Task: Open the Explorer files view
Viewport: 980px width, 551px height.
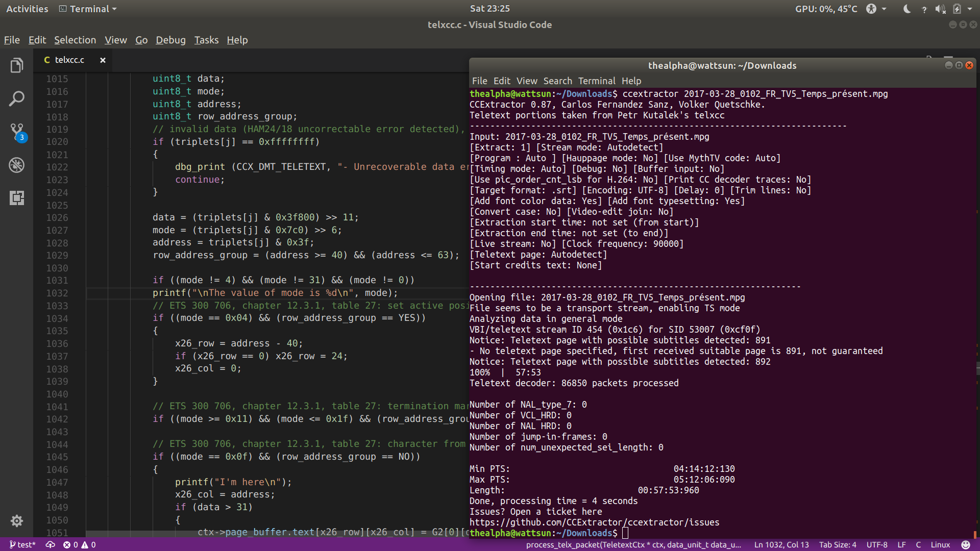Action: click(17, 65)
